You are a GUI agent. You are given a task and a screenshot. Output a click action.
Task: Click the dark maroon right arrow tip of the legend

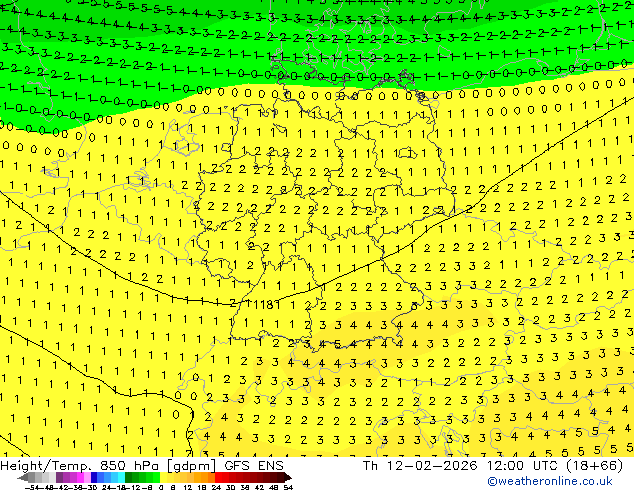[x=288, y=478]
